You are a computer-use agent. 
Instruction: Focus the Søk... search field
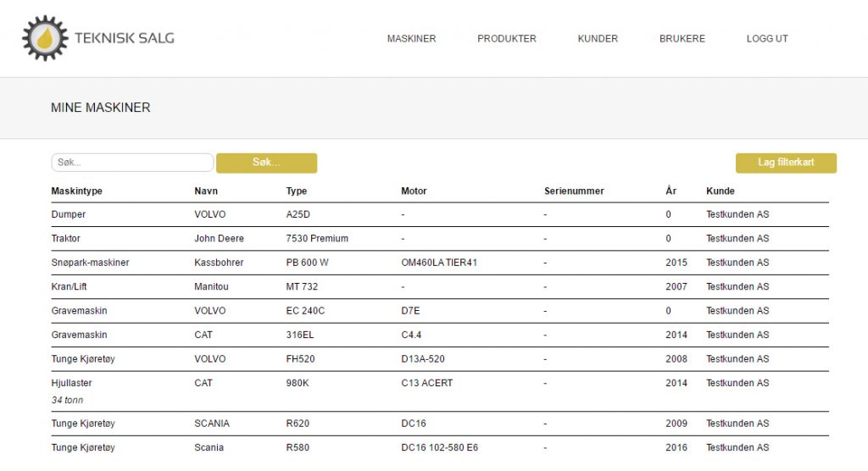pyautogui.click(x=132, y=163)
